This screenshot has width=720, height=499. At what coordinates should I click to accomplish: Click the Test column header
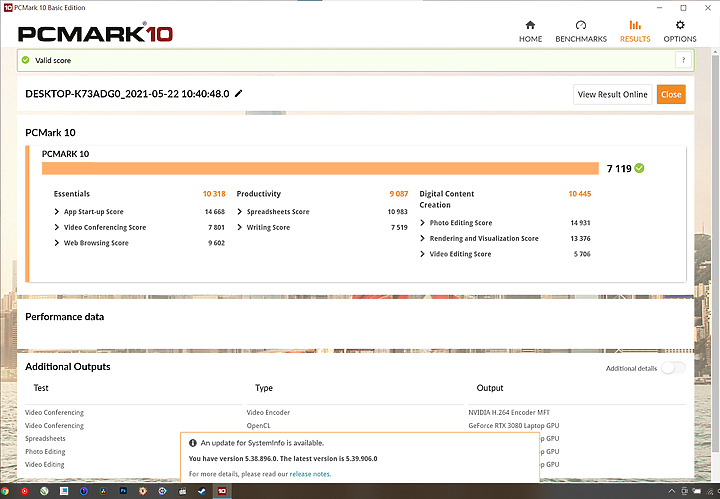pyautogui.click(x=41, y=388)
